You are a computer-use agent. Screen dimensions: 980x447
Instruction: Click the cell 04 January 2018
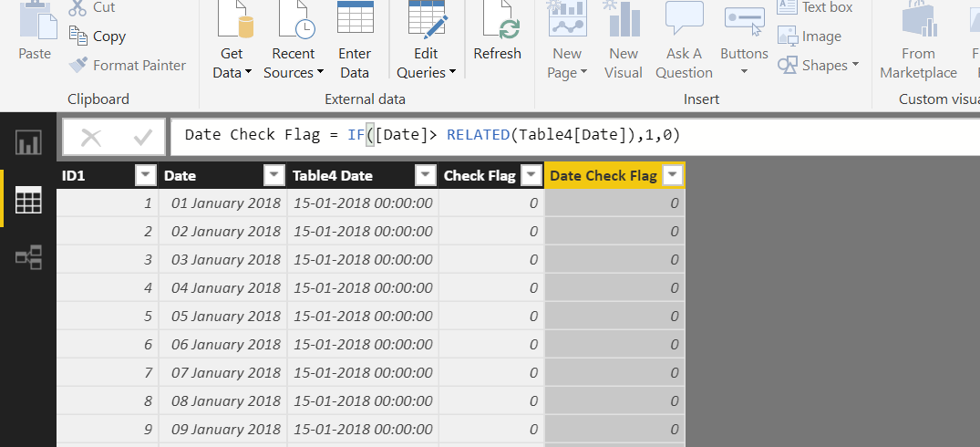[x=223, y=287]
